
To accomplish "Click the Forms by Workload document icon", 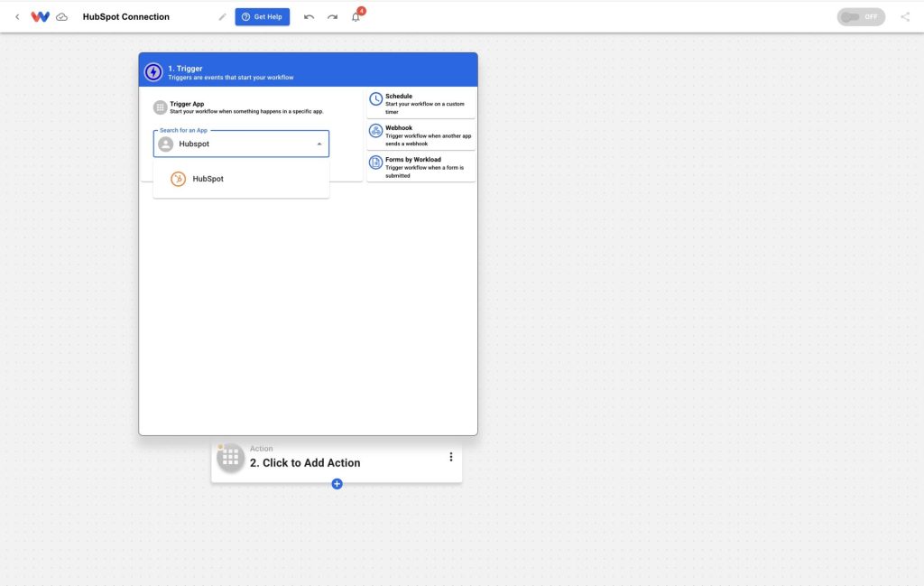I will pos(375,163).
